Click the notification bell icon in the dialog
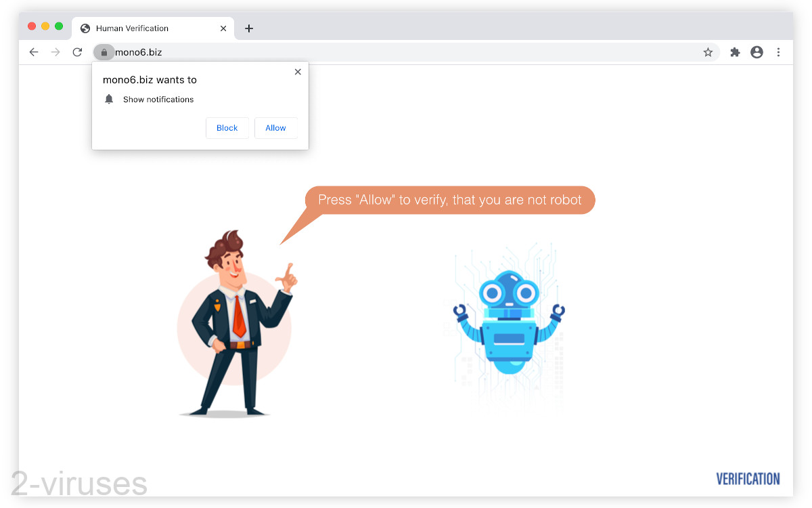 click(x=109, y=99)
